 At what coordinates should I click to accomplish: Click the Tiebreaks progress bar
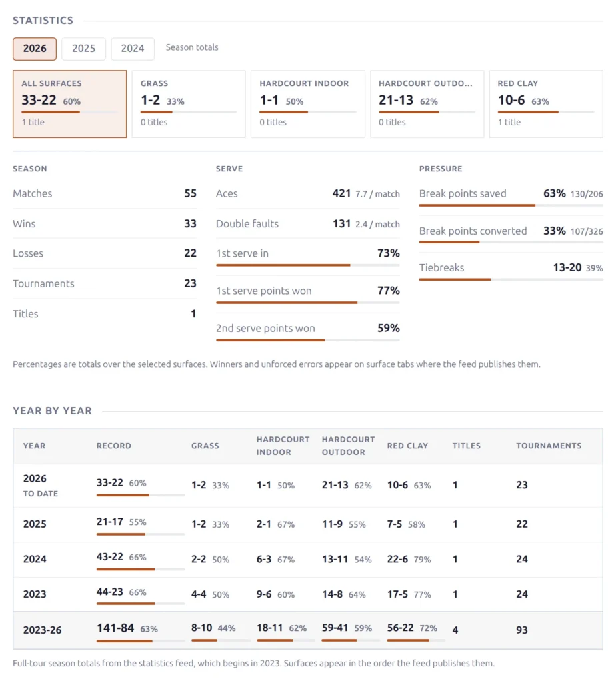click(511, 279)
